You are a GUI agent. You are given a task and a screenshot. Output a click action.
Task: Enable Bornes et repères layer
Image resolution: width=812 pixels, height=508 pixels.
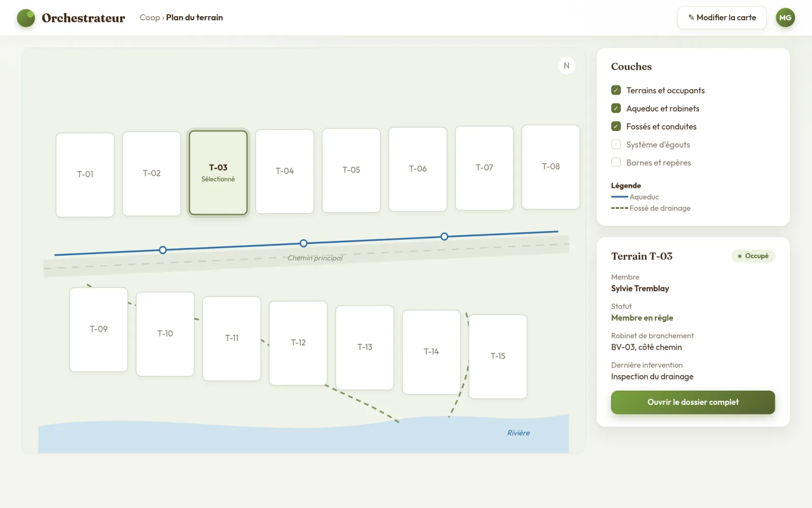(616, 163)
